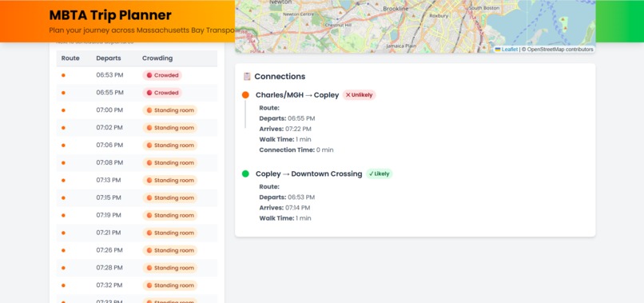Click Arrives 07:22 PM in first connection
644x303 pixels.
[285, 129]
